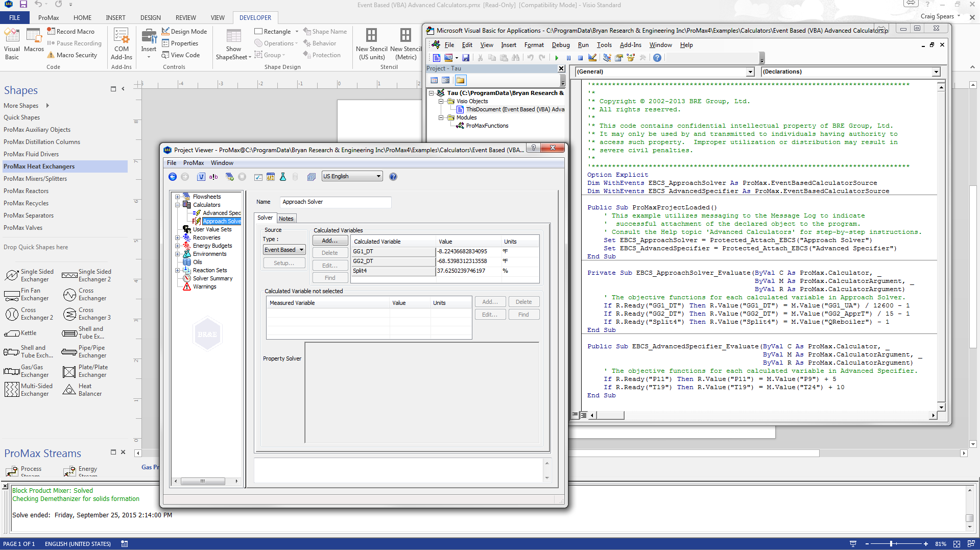Open COM Add-Ins dialog
This screenshot has width=980, height=550.
pyautogui.click(x=122, y=44)
